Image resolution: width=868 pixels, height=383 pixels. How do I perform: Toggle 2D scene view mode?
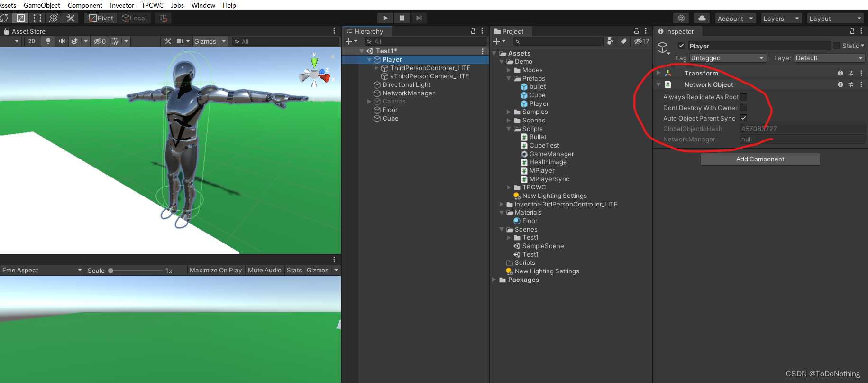point(32,41)
